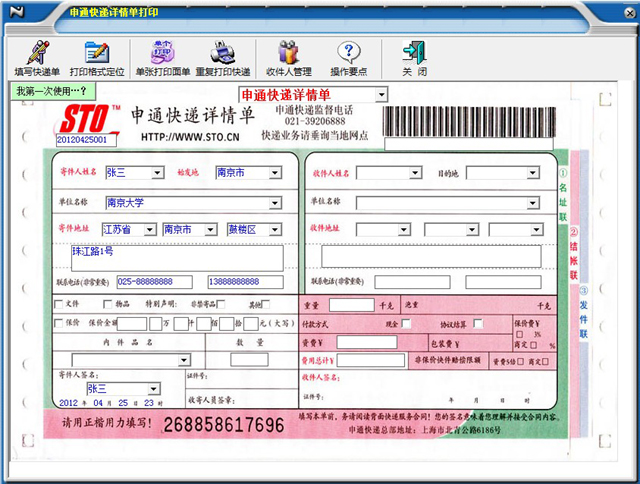Check the 文件 document checkbox
This screenshot has height=484, width=640.
click(x=58, y=304)
